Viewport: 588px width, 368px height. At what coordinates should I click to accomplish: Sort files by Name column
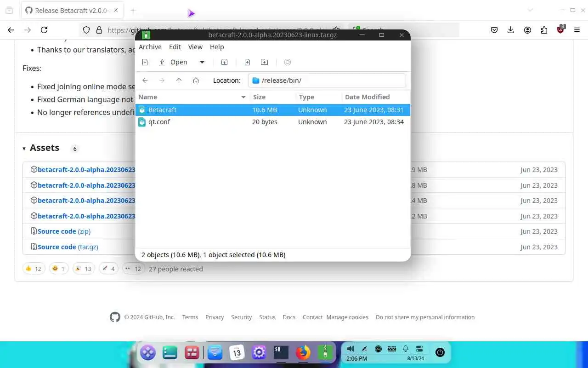tap(192, 97)
